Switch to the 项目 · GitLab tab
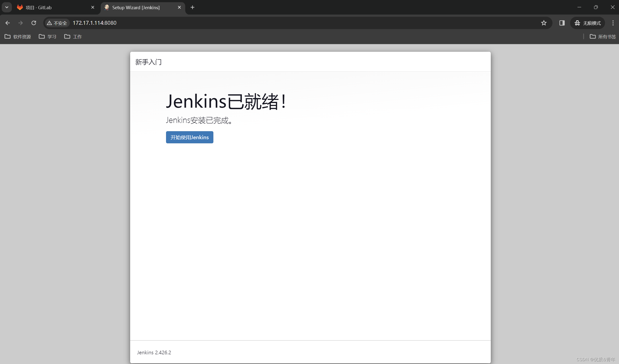Viewport: 619px width, 364px height. (x=56, y=7)
